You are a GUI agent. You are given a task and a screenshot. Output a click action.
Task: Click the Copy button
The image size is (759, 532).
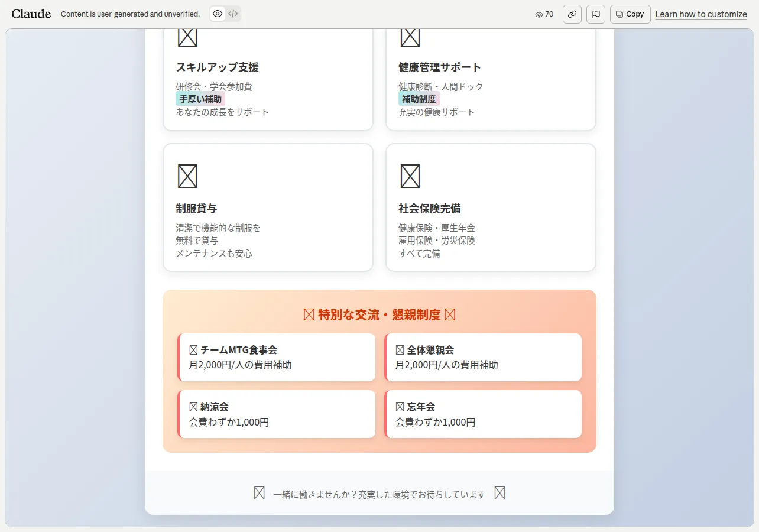(630, 14)
